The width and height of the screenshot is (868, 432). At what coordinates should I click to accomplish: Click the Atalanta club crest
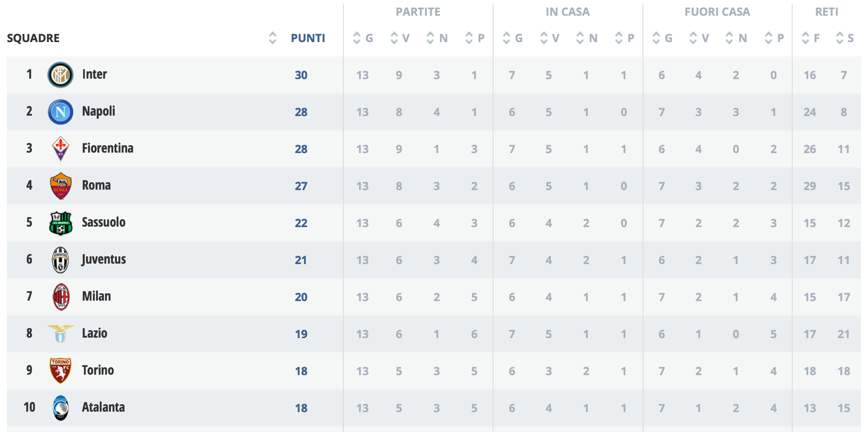(61, 408)
